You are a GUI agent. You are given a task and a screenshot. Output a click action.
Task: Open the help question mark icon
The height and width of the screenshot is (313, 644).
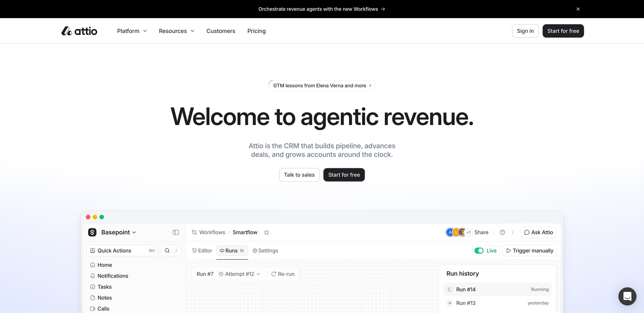coord(502,232)
